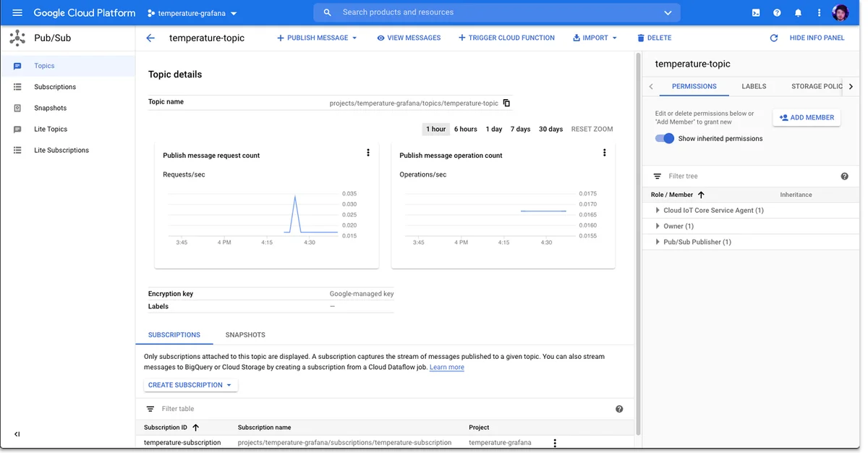Open Publish Message dropdown

click(317, 38)
